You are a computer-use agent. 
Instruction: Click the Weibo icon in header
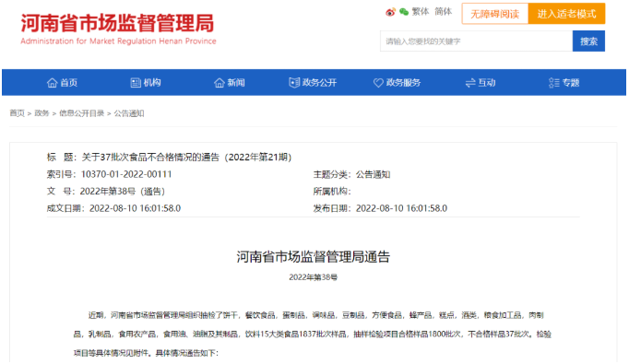390,12
